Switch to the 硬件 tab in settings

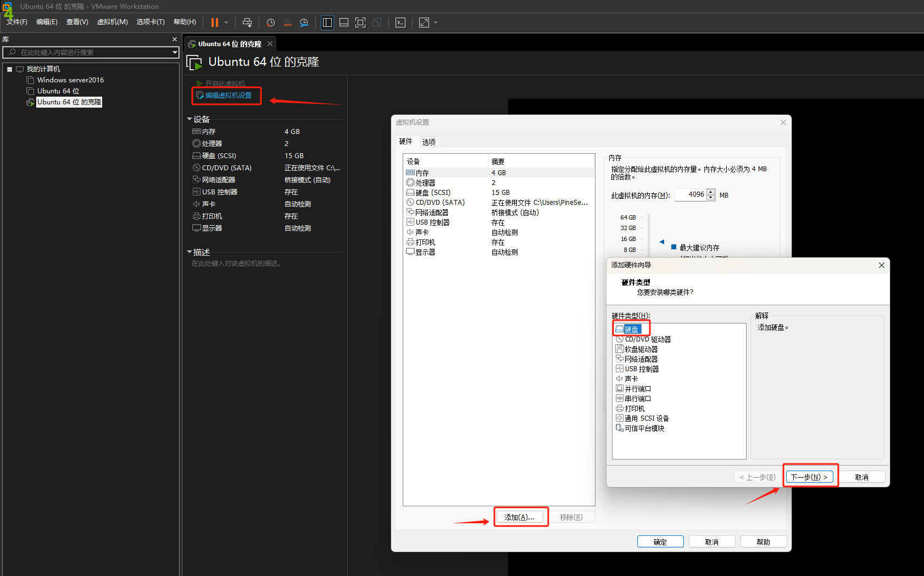click(406, 141)
